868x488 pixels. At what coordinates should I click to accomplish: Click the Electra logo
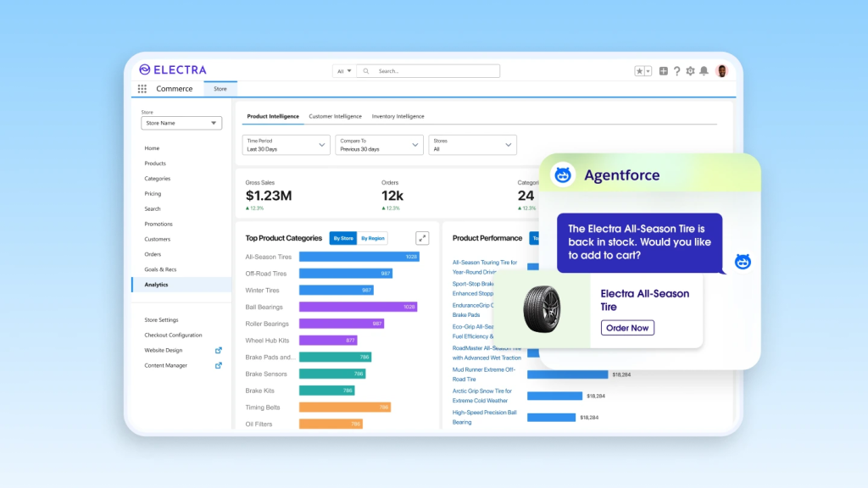[173, 69]
